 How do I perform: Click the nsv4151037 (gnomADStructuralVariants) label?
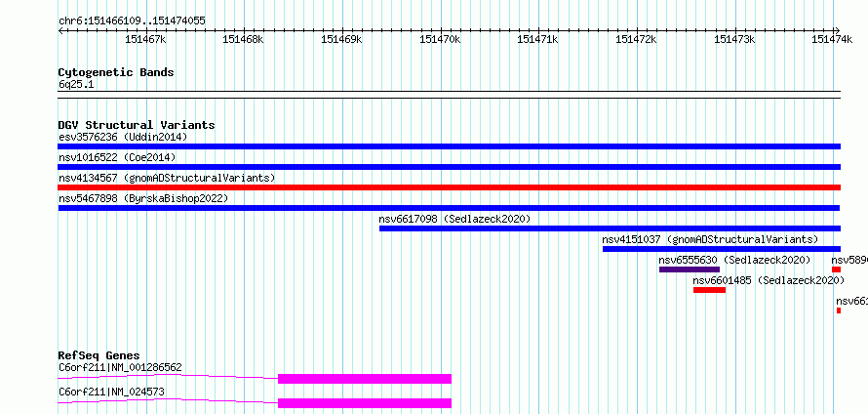(710, 239)
